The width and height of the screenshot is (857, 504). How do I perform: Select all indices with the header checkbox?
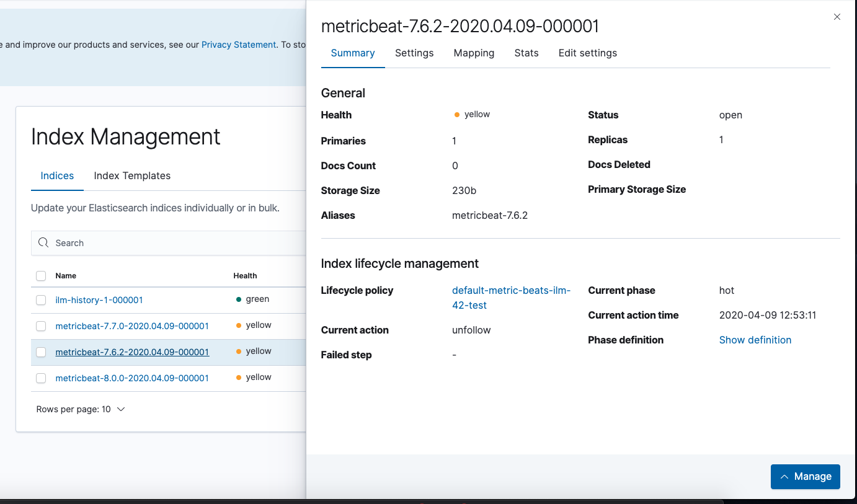41,275
